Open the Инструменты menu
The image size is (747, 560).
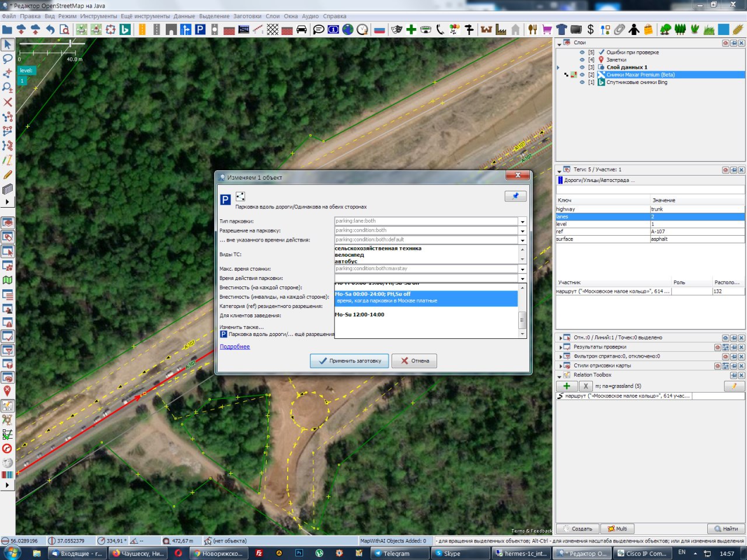click(x=99, y=16)
